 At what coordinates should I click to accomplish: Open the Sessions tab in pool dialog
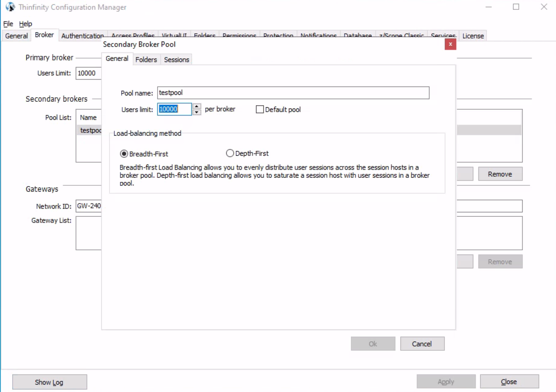(x=176, y=59)
